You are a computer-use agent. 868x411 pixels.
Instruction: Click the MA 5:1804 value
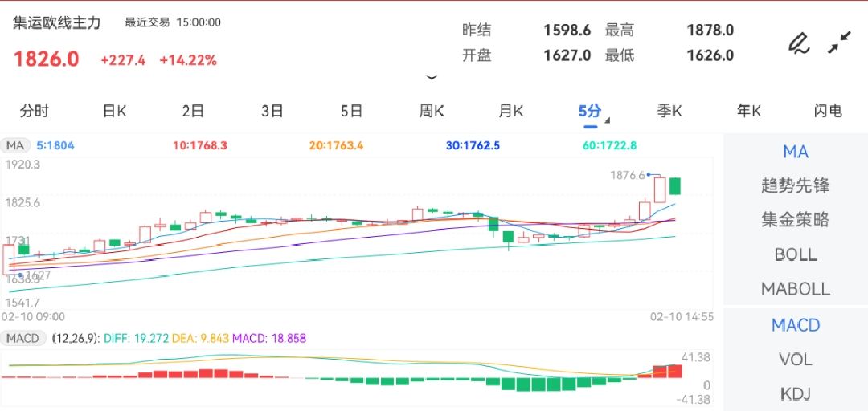(x=55, y=146)
